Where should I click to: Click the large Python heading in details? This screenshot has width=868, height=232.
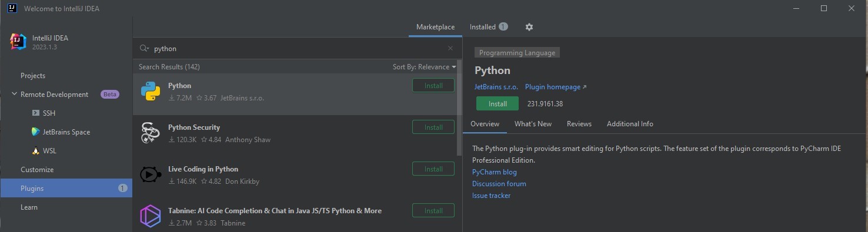[x=492, y=70]
